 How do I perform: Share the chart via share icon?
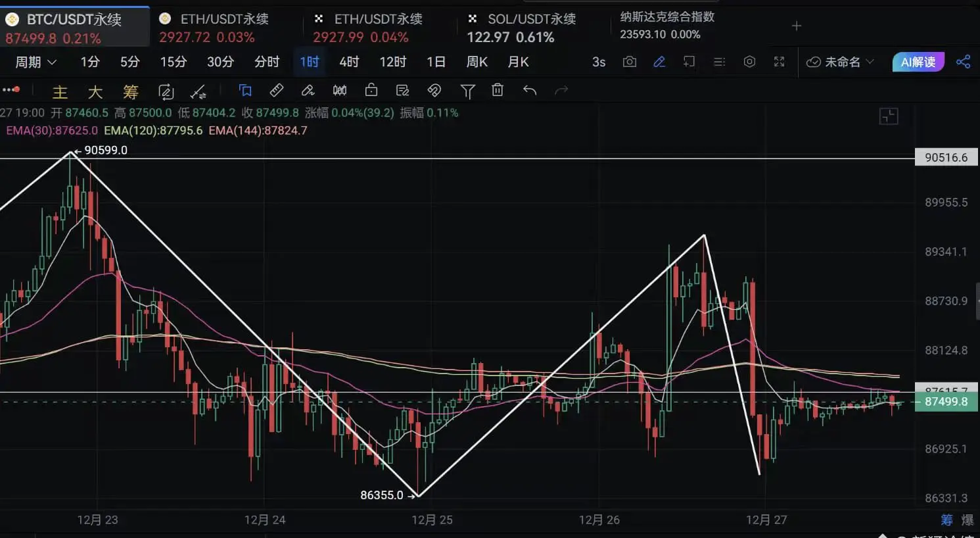coord(964,62)
